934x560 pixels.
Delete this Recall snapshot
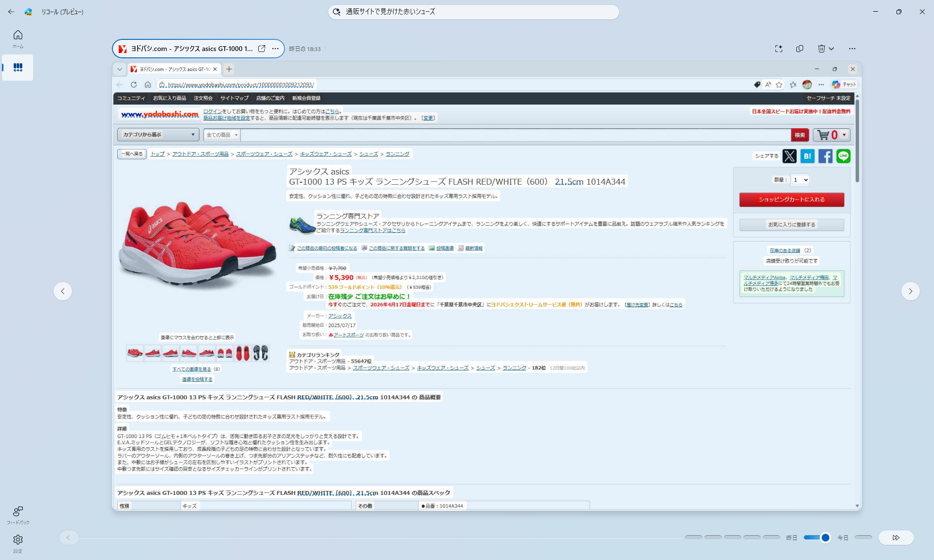(x=822, y=49)
